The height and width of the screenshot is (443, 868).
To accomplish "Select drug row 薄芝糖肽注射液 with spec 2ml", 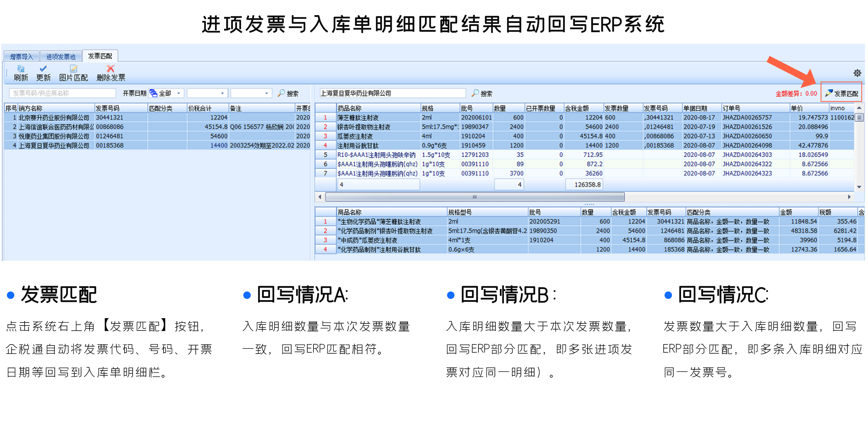I will pos(585,118).
